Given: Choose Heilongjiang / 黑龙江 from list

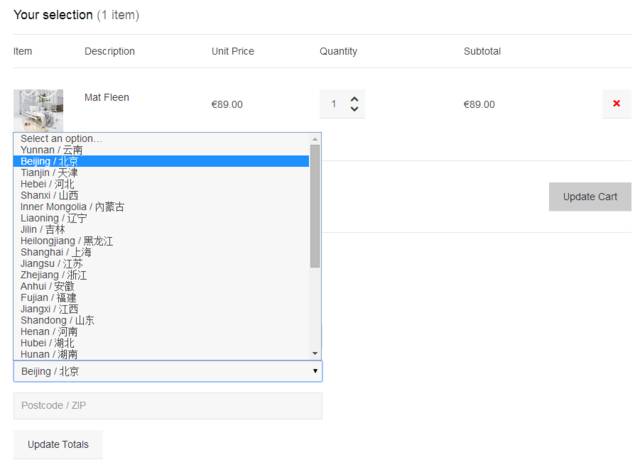Looking at the screenshot, I should click(x=67, y=241).
